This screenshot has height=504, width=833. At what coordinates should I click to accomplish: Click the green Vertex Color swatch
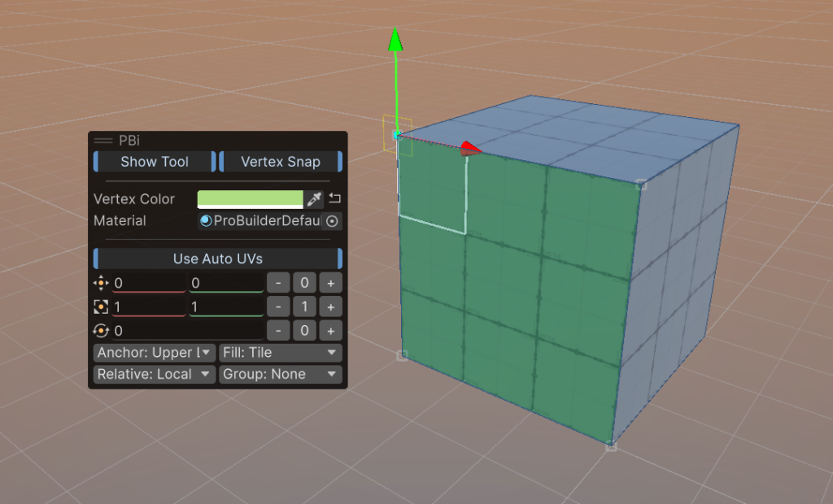click(250, 199)
